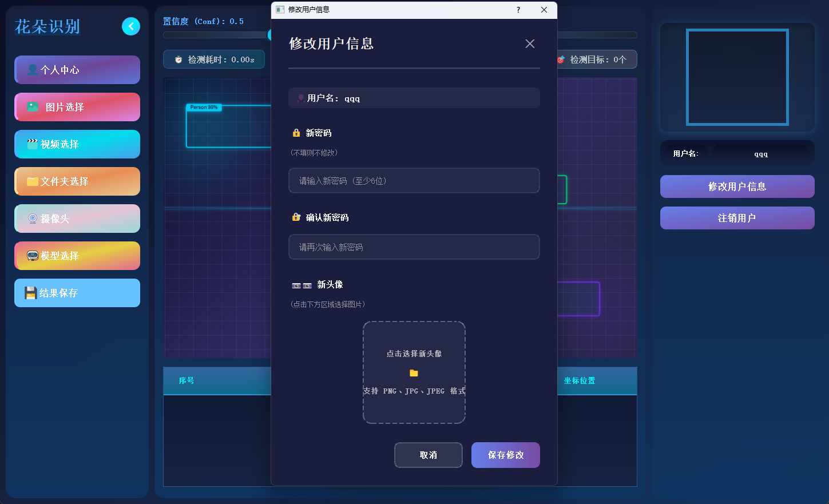Click the clapperboard icon in 视频选择
This screenshot has width=829, height=504.
point(33,144)
